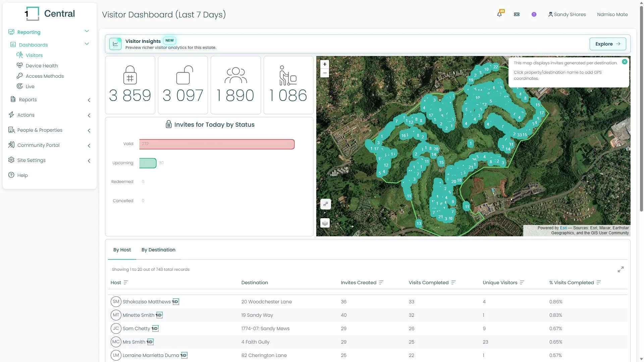Sort the Host column
The width and height of the screenshot is (644, 362).
pos(126,283)
